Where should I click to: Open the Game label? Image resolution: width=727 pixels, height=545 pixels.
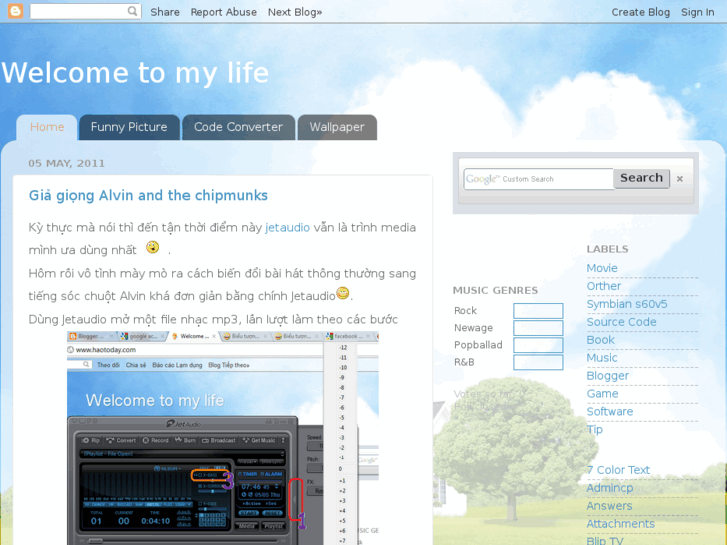(602, 394)
